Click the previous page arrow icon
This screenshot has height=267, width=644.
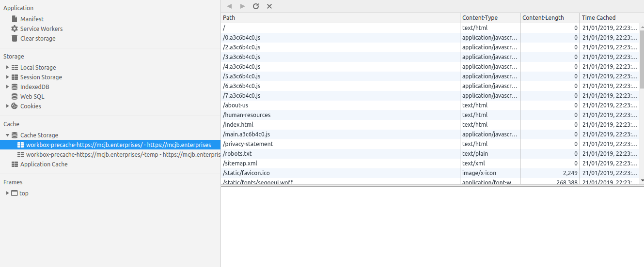point(229,6)
